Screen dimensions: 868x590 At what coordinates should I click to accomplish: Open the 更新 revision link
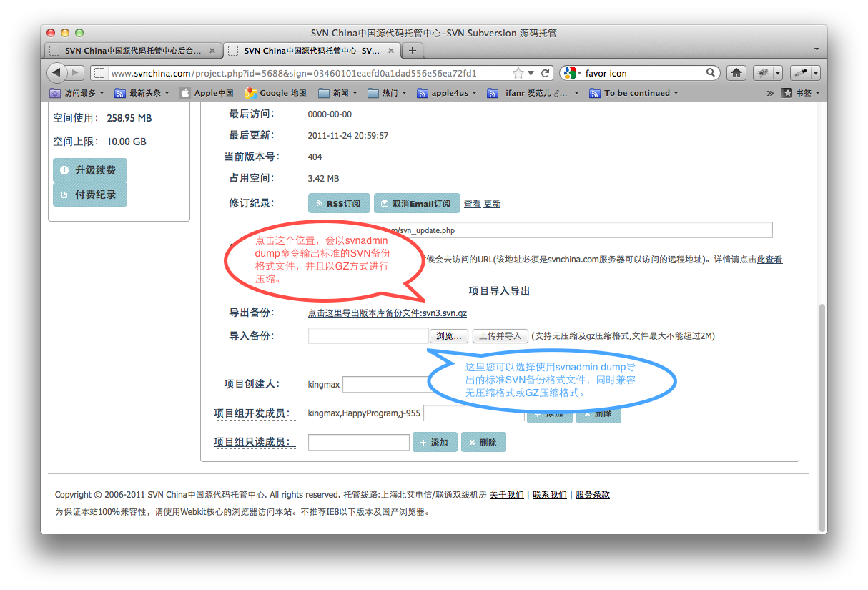pos(492,204)
